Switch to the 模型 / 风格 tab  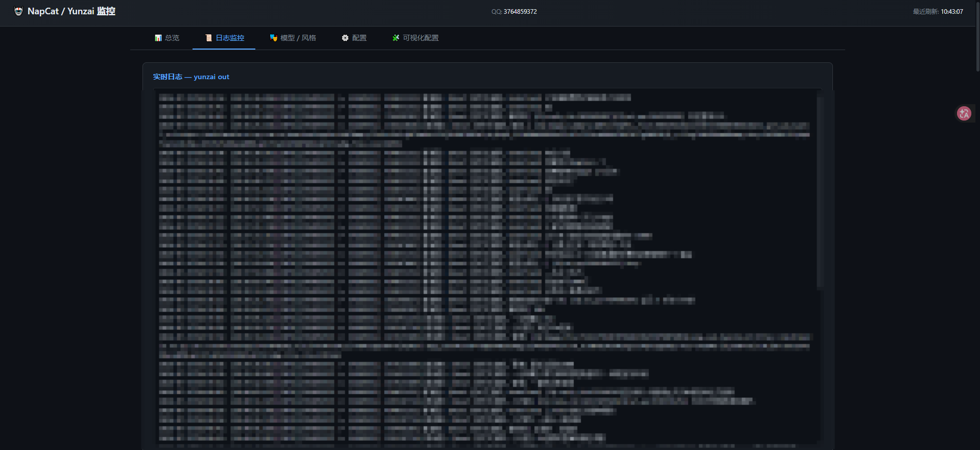click(x=293, y=38)
